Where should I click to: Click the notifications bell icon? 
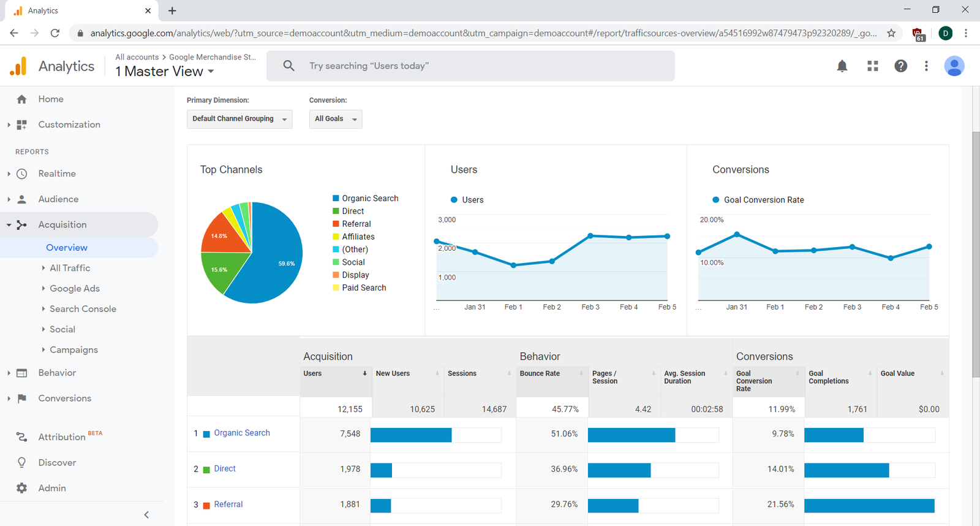tap(842, 66)
